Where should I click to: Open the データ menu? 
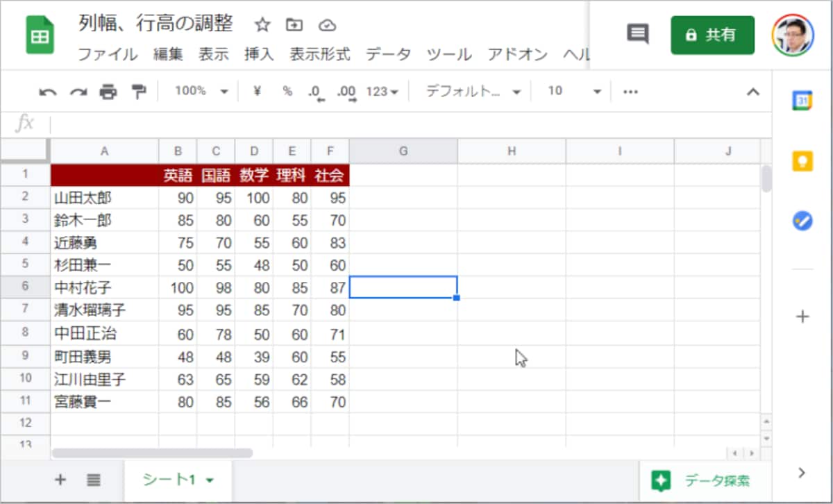tap(388, 54)
